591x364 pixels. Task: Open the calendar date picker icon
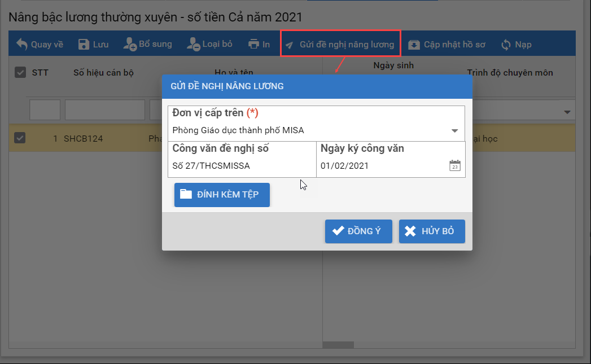coord(454,166)
